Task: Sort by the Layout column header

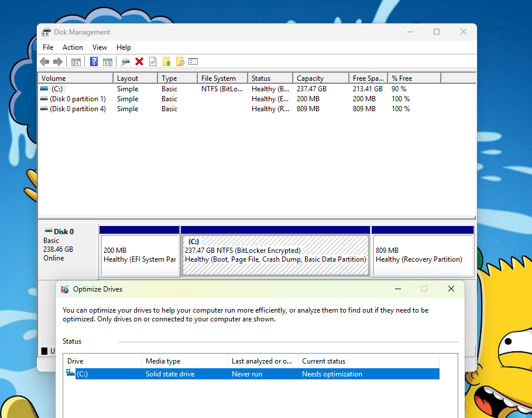Action: click(x=135, y=78)
